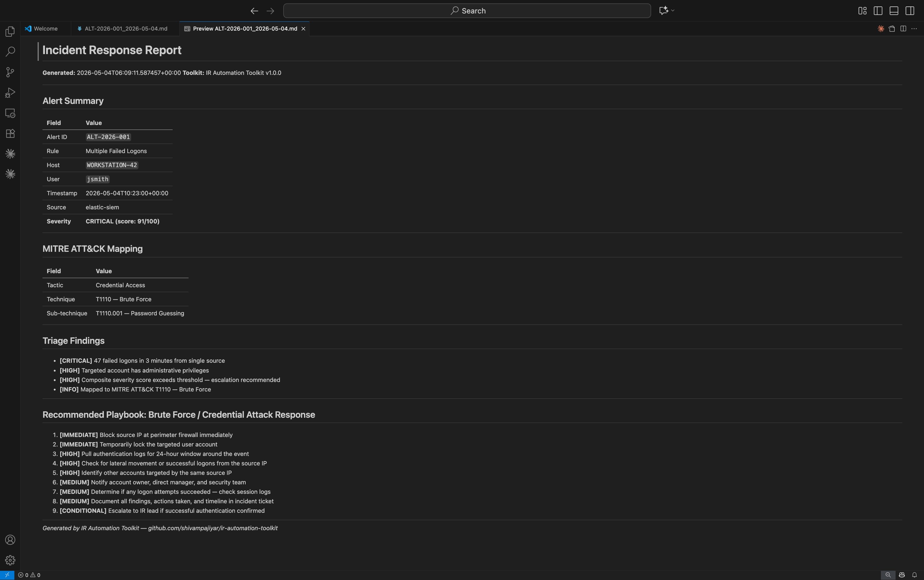Open the errors and warnings status item

tap(29, 575)
